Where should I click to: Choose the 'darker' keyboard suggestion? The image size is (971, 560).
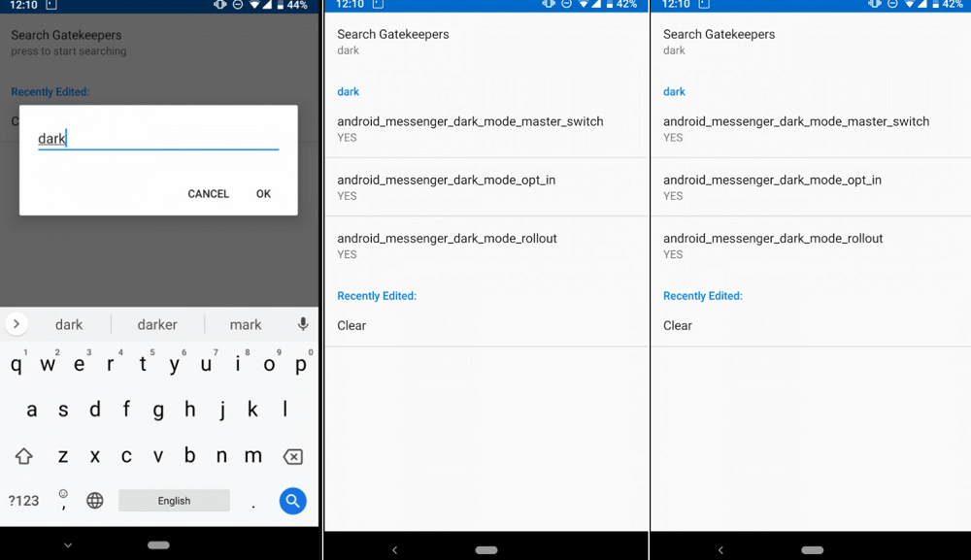[x=157, y=324]
